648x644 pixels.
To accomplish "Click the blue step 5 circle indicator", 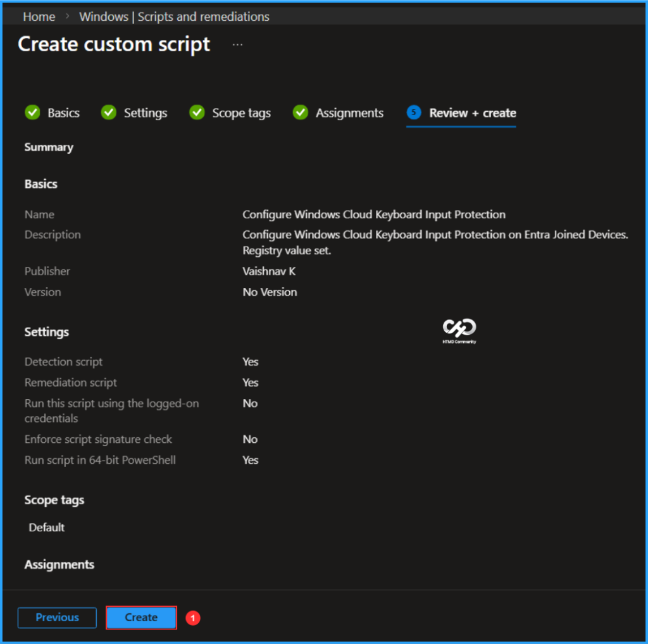I will point(414,113).
